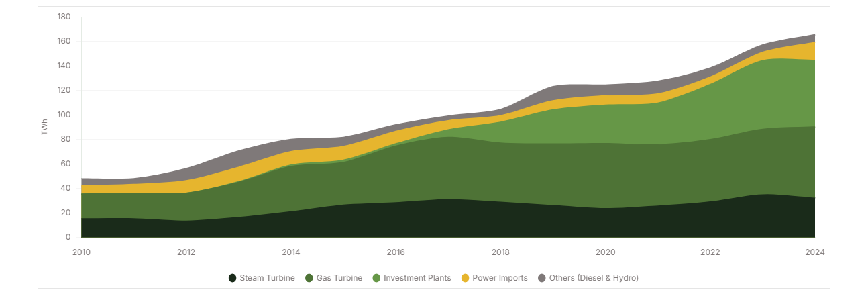Click the 180 y-axis value

(x=64, y=17)
